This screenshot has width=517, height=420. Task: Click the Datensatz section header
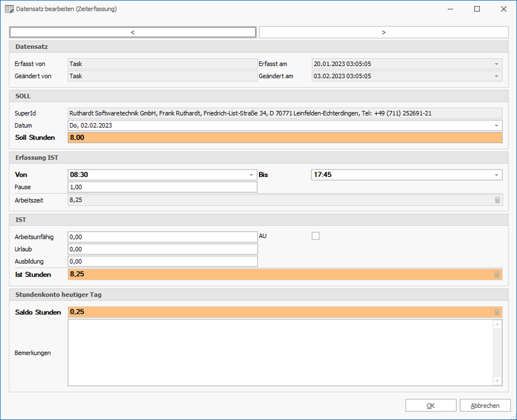pyautogui.click(x=258, y=47)
